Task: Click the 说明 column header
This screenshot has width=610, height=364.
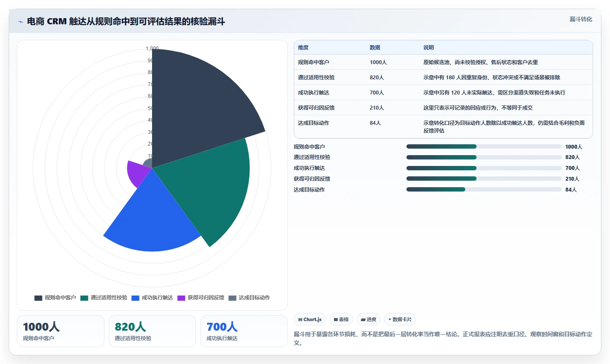Action: [428, 48]
